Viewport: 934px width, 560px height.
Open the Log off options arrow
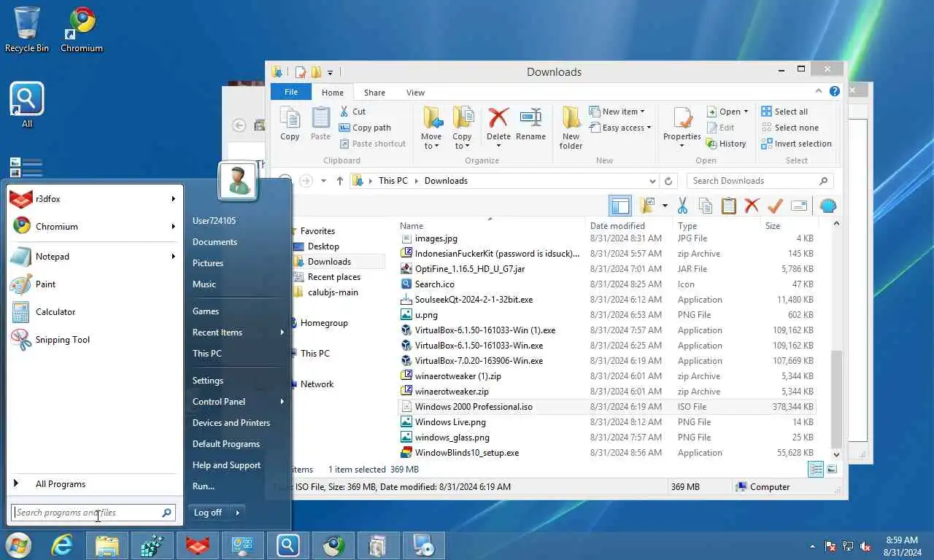pyautogui.click(x=237, y=513)
